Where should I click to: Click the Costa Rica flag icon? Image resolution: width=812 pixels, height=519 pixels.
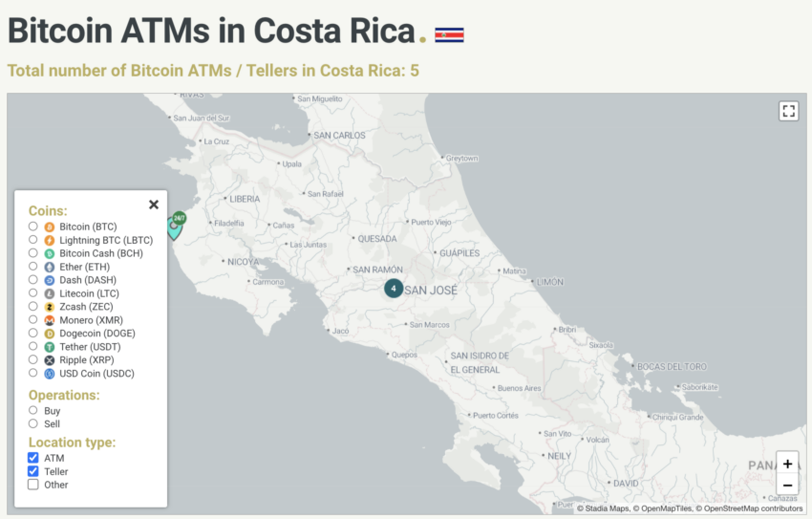coord(449,34)
